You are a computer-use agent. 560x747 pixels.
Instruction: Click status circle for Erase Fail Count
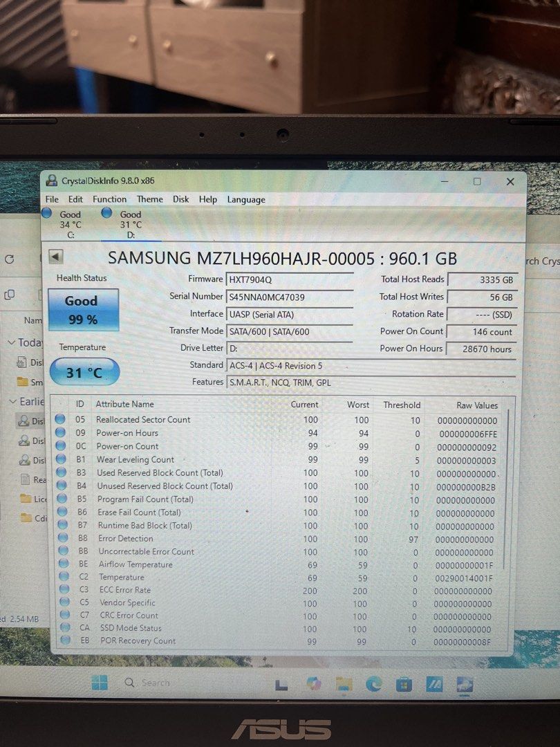coord(63,512)
